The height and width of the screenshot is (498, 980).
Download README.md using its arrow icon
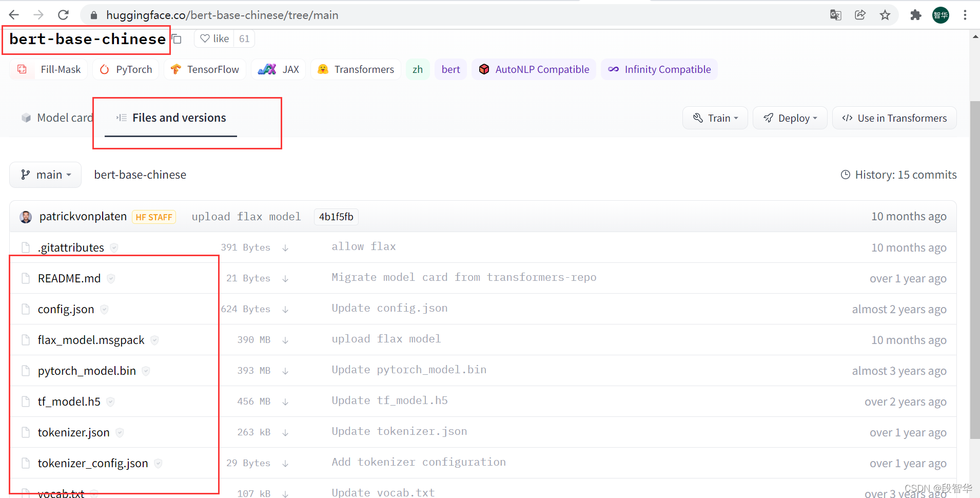[x=285, y=279]
